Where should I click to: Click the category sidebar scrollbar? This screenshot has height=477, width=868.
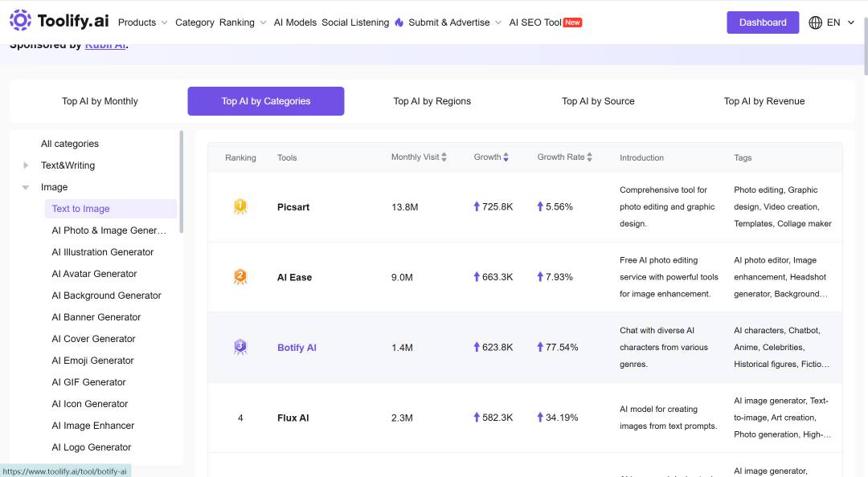point(182,181)
